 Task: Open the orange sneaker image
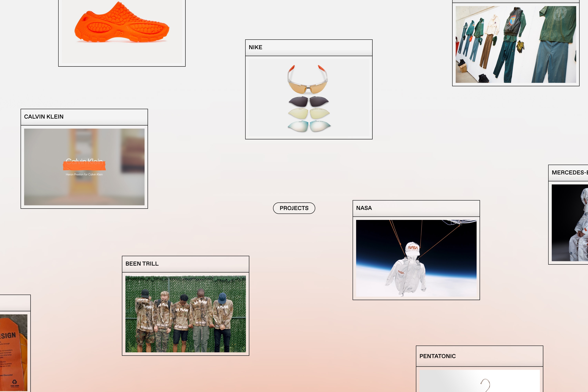point(122,32)
